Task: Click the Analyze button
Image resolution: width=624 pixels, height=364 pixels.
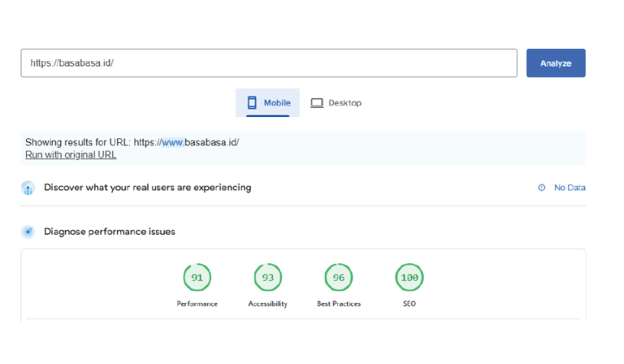Action: 556,63
